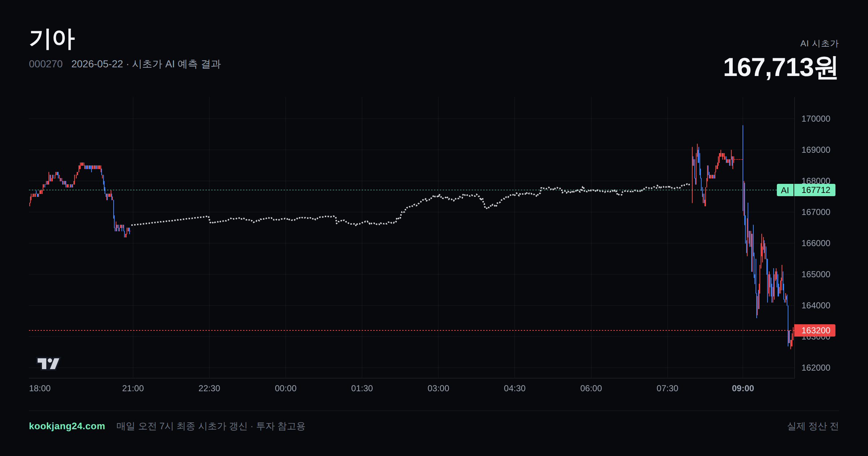Image resolution: width=868 pixels, height=456 pixels.
Task: Click the 00:00 time axis label
Action: [x=285, y=388]
